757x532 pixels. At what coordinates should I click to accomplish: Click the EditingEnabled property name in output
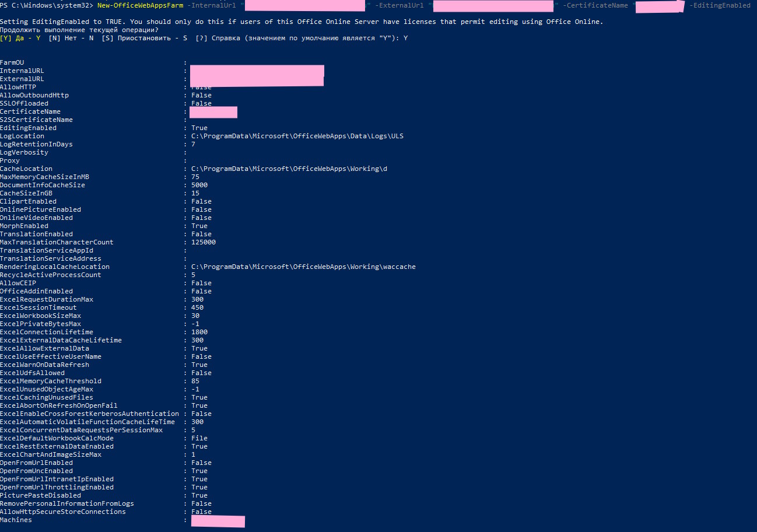pyautogui.click(x=28, y=128)
